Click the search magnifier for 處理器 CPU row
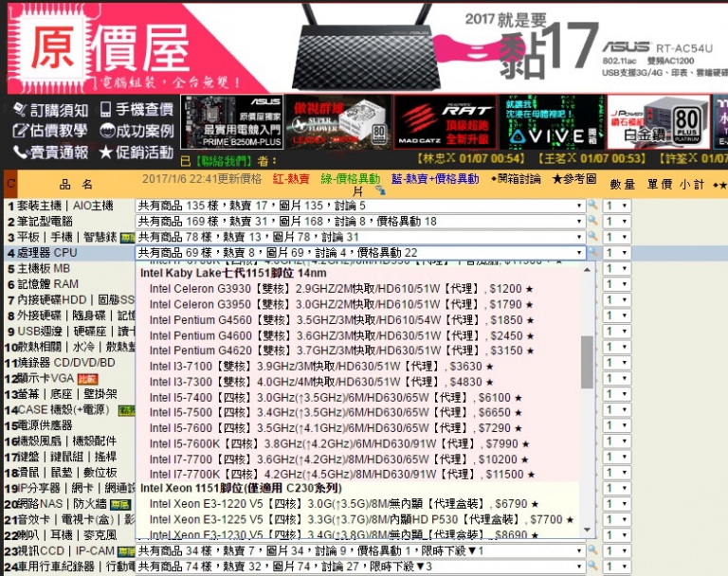Viewport: 728px width, 576px height. [x=592, y=252]
